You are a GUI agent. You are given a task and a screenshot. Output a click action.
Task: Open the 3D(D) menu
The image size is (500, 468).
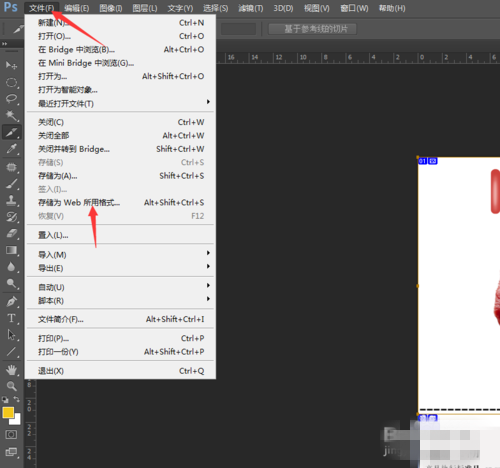(283, 8)
